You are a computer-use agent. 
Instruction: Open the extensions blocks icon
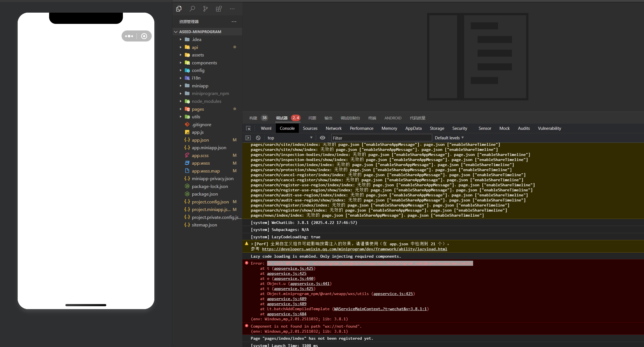click(x=219, y=9)
